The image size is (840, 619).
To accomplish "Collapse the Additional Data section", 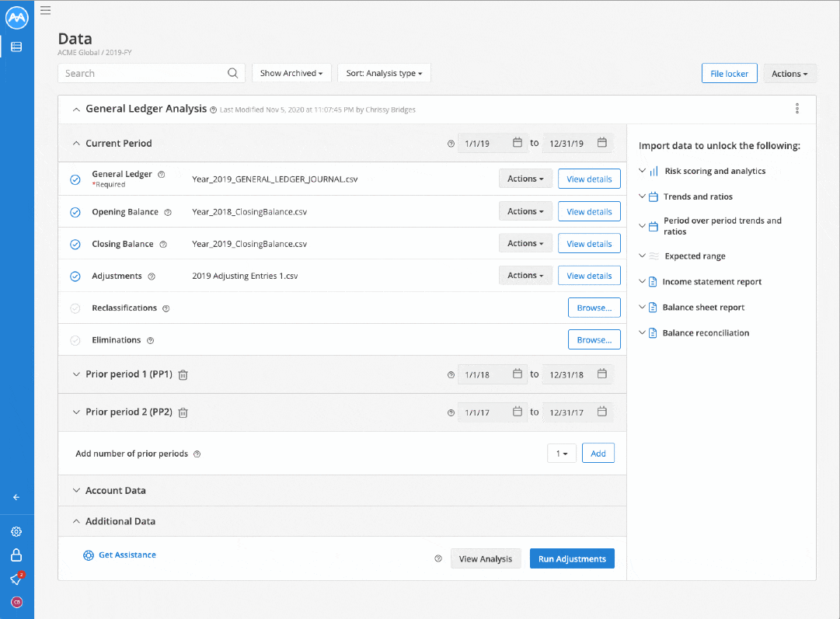I will [76, 521].
